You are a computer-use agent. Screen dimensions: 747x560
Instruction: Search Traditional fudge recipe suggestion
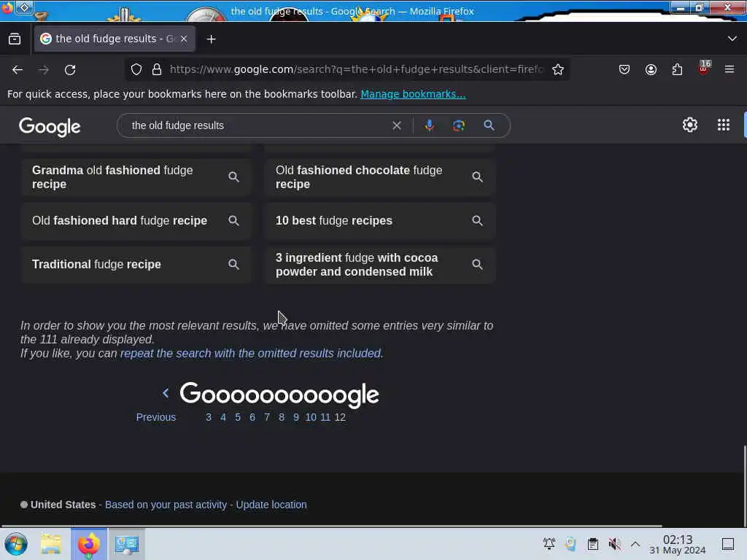[x=136, y=265]
